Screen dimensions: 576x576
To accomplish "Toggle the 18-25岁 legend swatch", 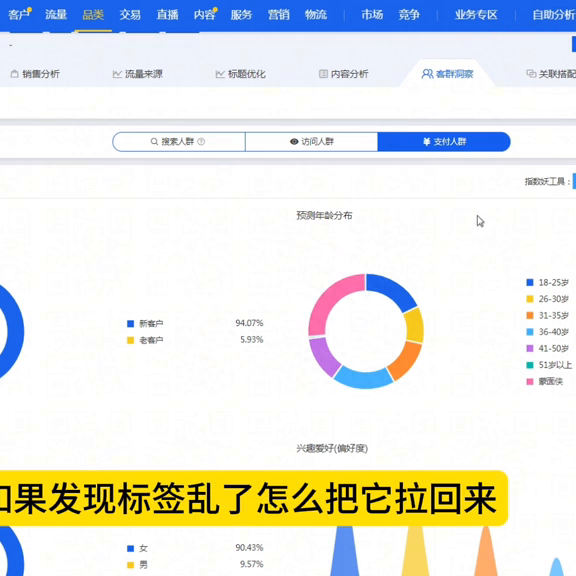I will click(530, 282).
